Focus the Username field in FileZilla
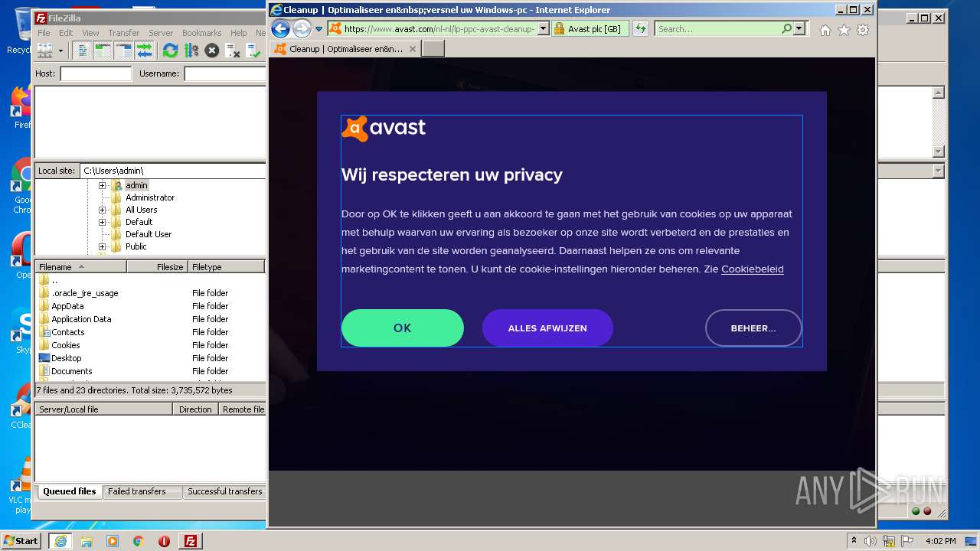The width and height of the screenshot is (980, 551). pos(225,73)
